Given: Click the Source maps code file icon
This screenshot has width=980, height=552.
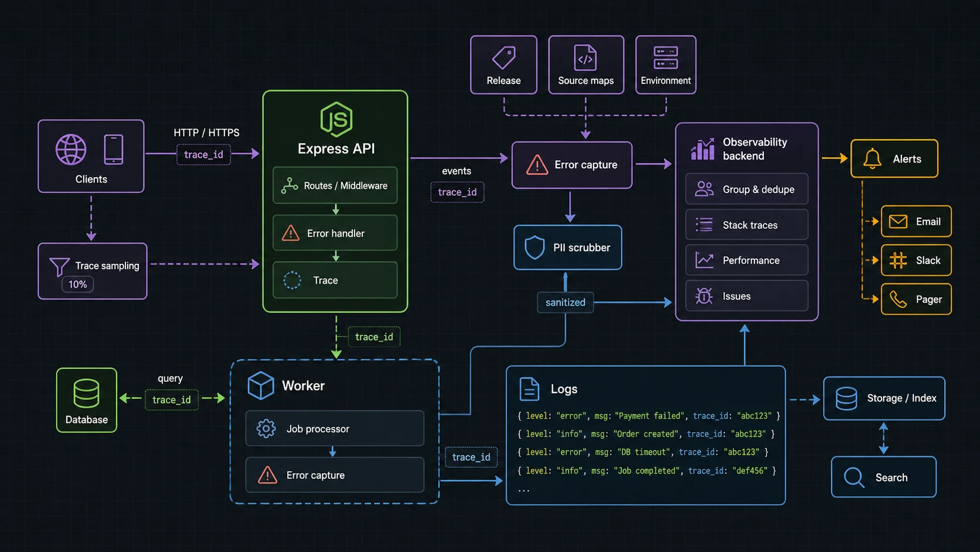Looking at the screenshot, I should click(585, 58).
